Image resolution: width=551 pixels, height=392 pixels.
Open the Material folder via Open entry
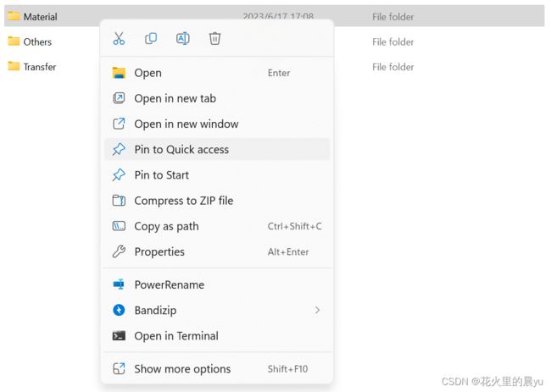coord(217,73)
